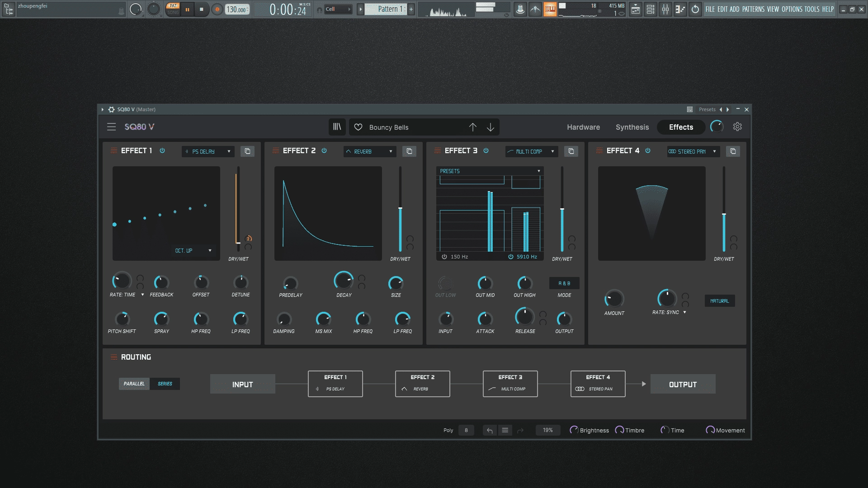Click Routing section handle icon
868x488 pixels.
[x=114, y=357]
